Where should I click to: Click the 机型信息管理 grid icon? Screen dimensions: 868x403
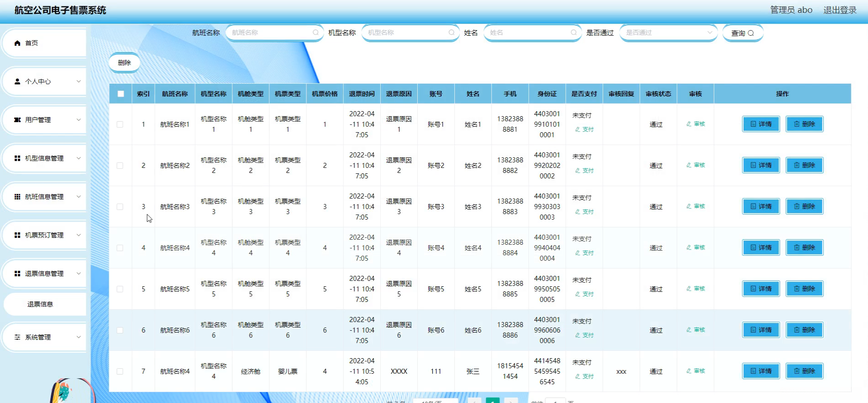pyautogui.click(x=17, y=158)
